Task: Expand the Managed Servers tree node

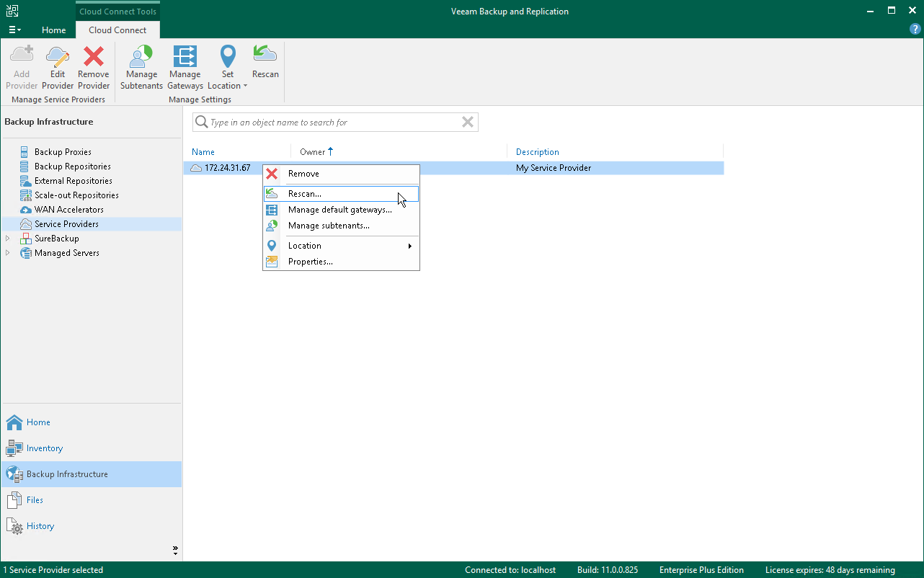Action: tap(8, 253)
